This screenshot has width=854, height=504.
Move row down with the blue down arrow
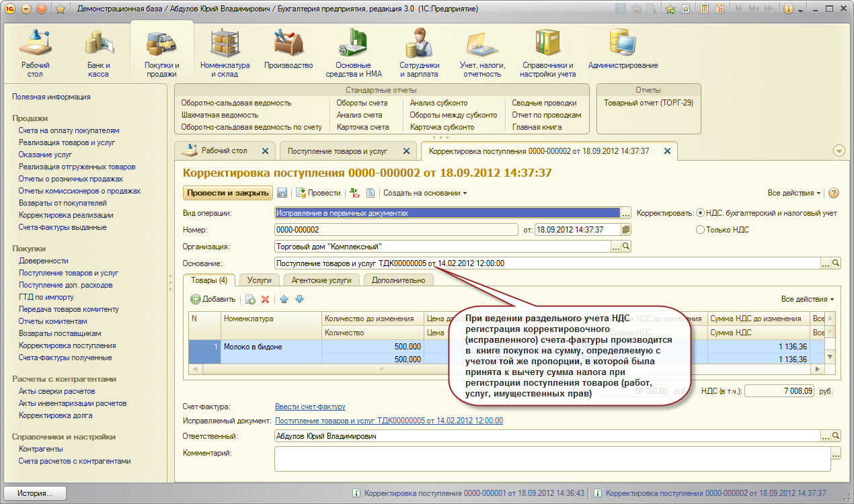[x=299, y=299]
